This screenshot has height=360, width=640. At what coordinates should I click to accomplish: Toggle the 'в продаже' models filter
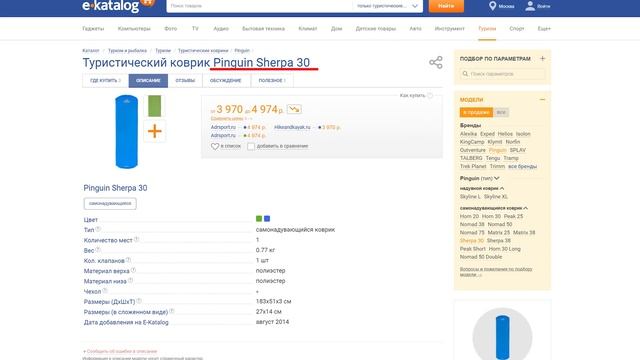(476, 112)
